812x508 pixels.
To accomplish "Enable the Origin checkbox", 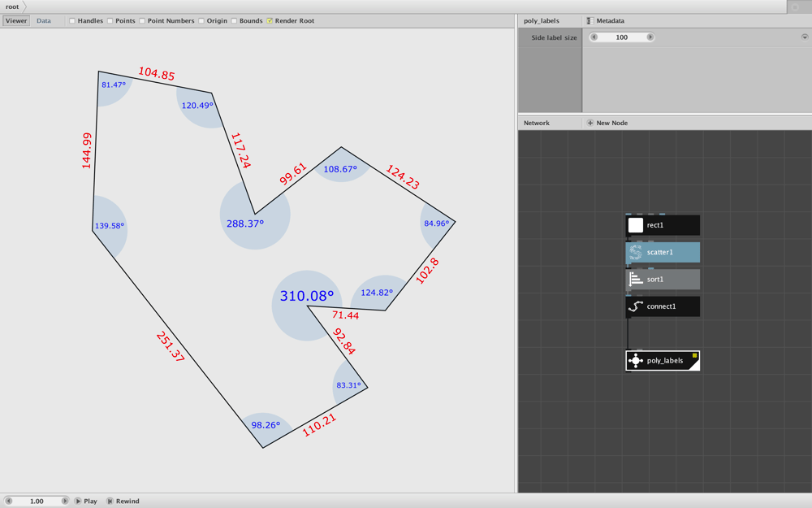I will [x=201, y=21].
